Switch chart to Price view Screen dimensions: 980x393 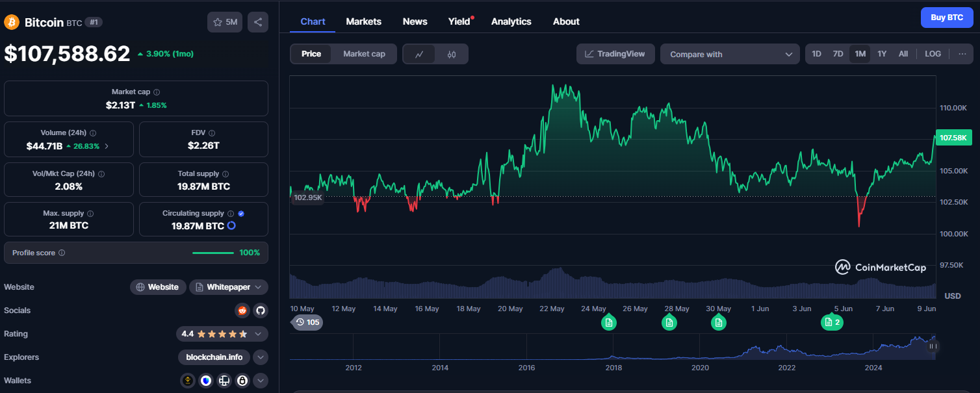coord(311,54)
